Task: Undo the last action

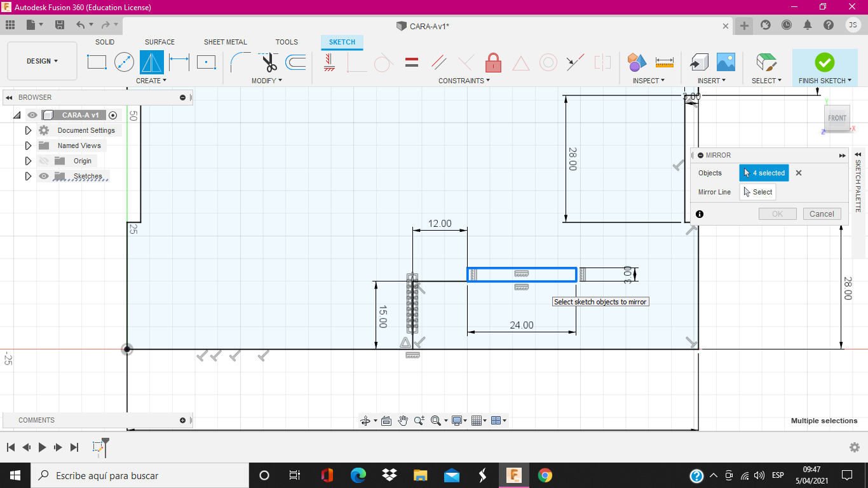Action: point(81,25)
